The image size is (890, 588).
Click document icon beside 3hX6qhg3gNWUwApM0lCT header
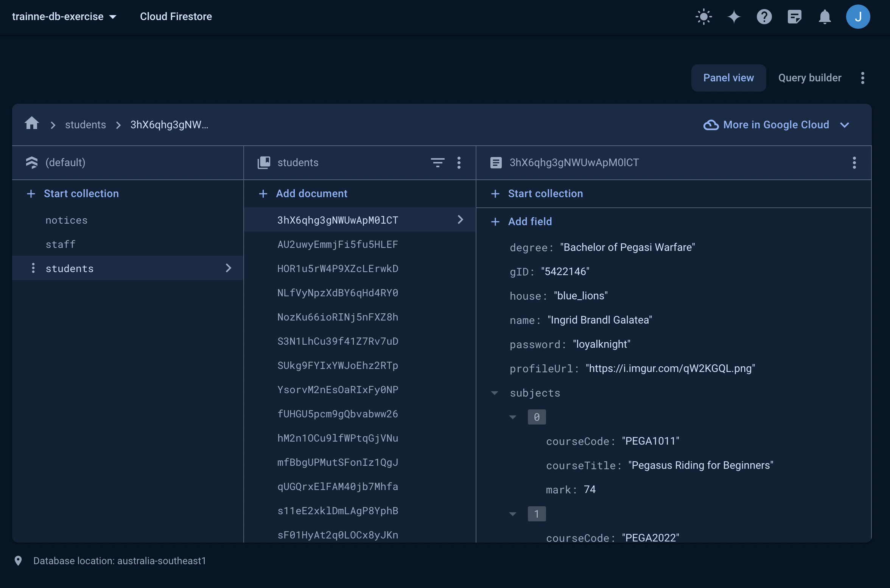click(496, 163)
